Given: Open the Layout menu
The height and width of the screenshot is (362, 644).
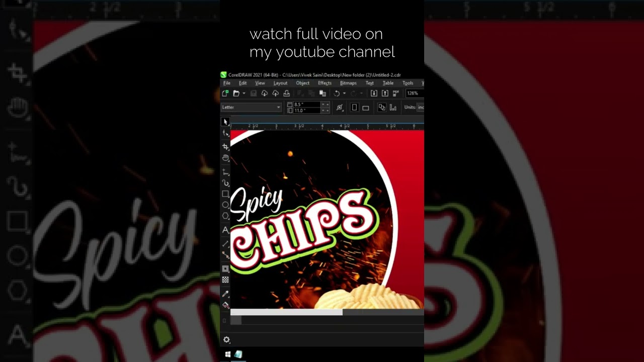Looking at the screenshot, I should pos(280,83).
